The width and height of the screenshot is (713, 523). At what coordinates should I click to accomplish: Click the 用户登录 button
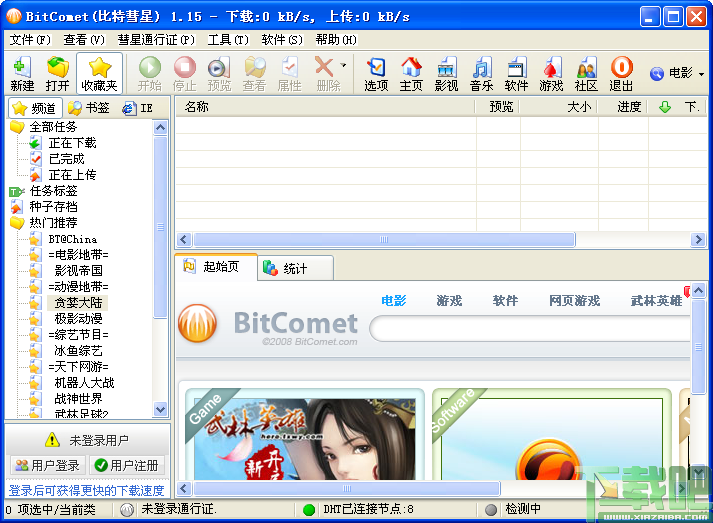(47, 465)
